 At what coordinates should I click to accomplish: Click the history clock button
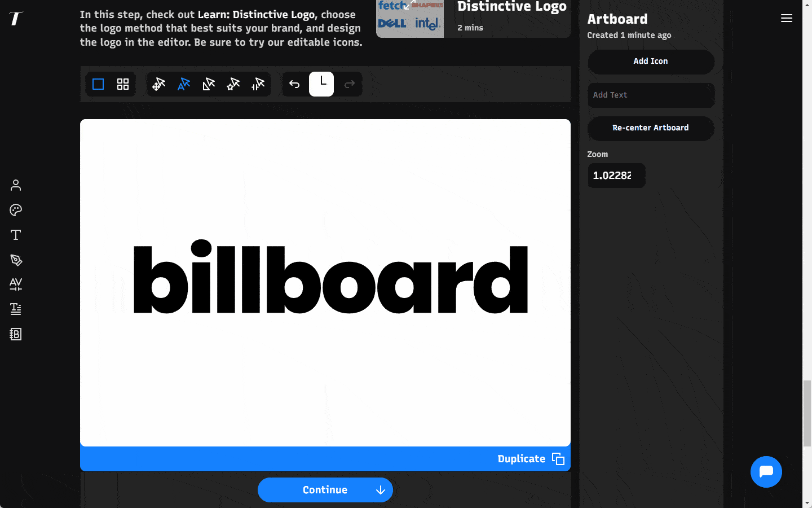321,84
